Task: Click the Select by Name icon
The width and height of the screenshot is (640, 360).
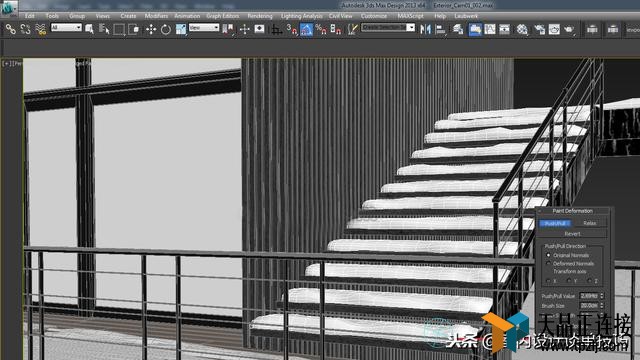Action: point(89,29)
